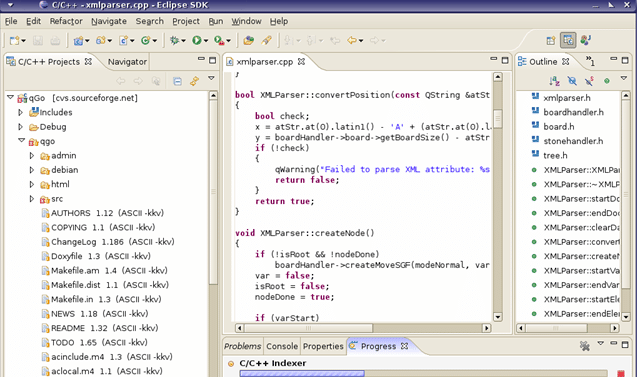The image size is (637, 377).
Task: Click the green Run button icon
Action: 197,41
